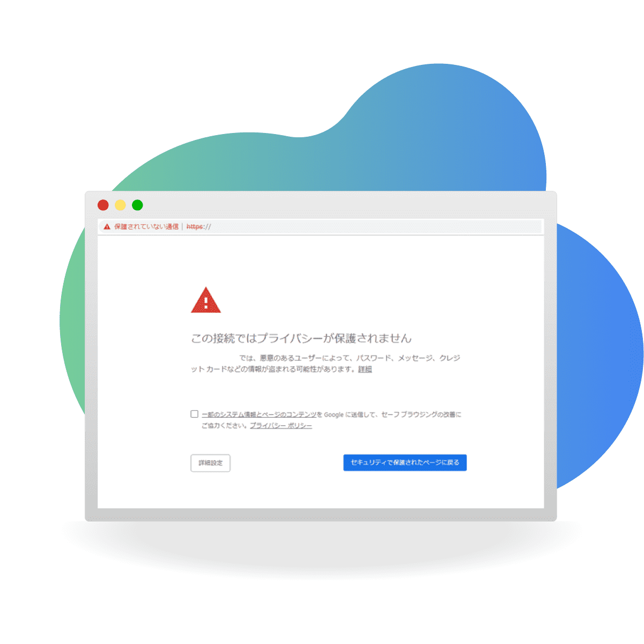The image size is (644, 644).
Task: Click the empty area of the address bar
Action: coord(375,227)
